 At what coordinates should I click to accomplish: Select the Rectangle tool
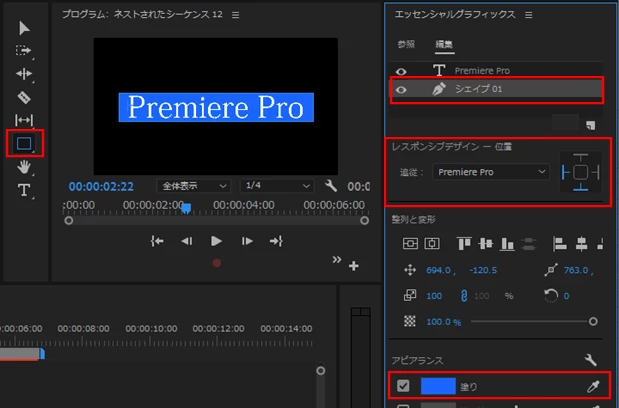[x=24, y=144]
